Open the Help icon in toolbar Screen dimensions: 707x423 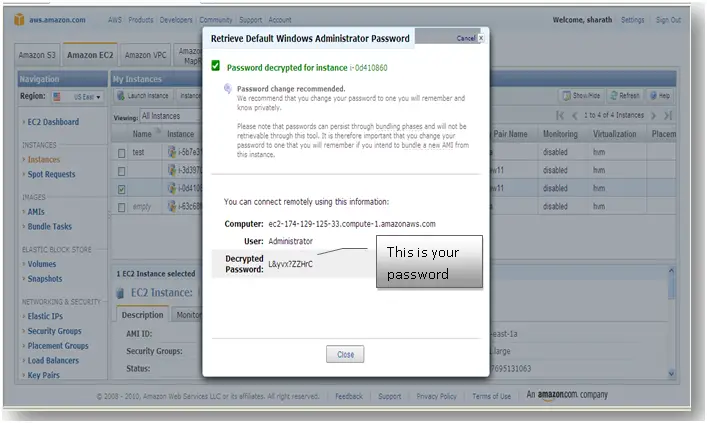(653, 96)
